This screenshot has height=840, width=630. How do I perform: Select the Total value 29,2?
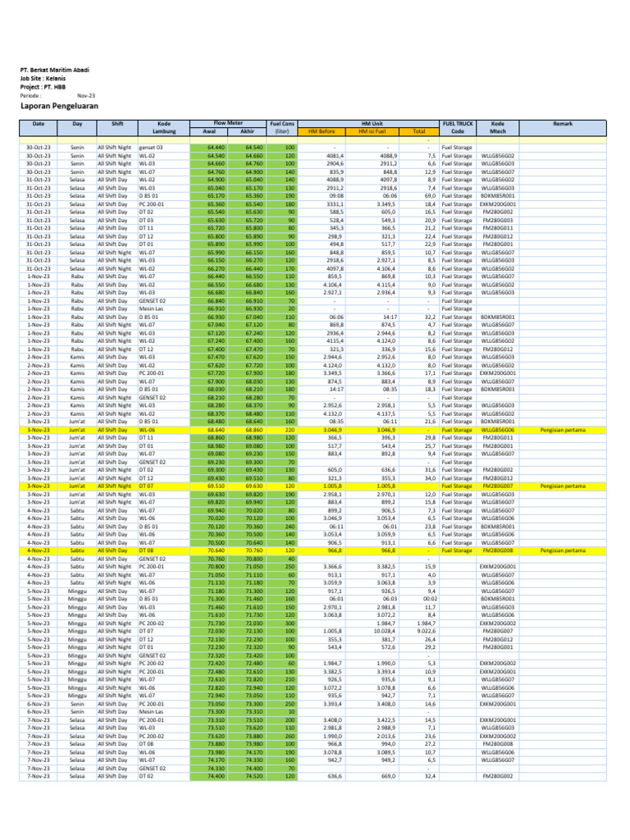point(430,647)
